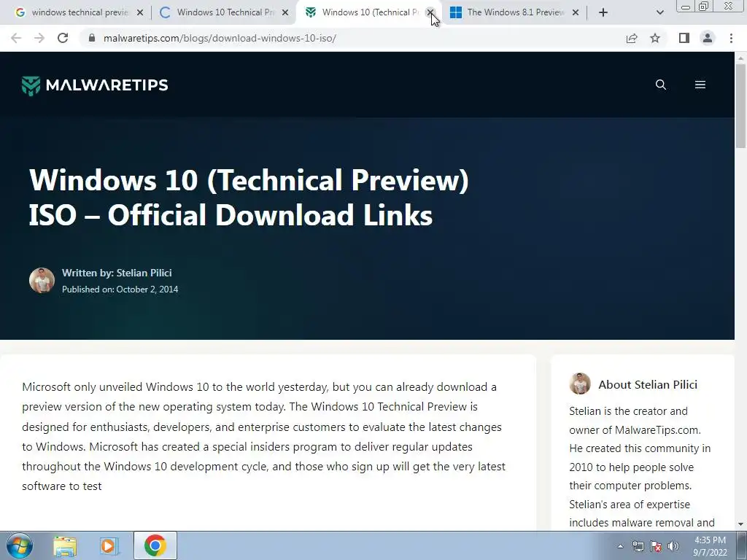This screenshot has height=560, width=747.
Task: Click the author photo beside Written by
Action: click(x=42, y=280)
